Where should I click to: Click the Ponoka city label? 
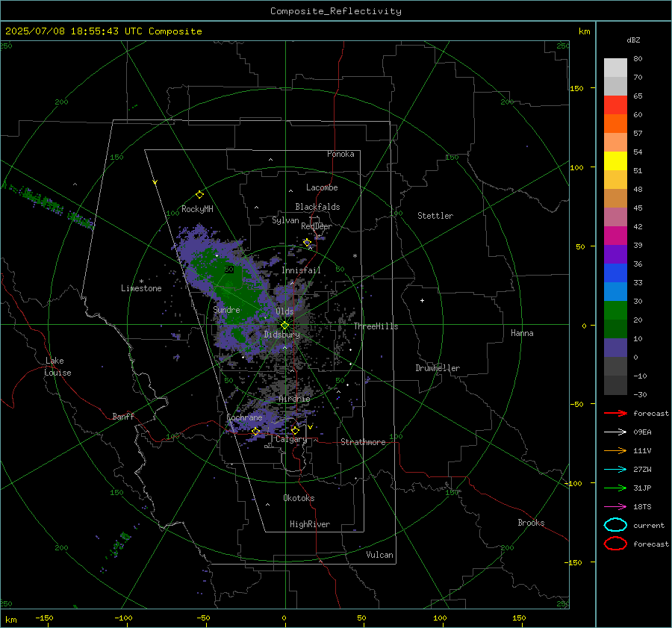340,154
